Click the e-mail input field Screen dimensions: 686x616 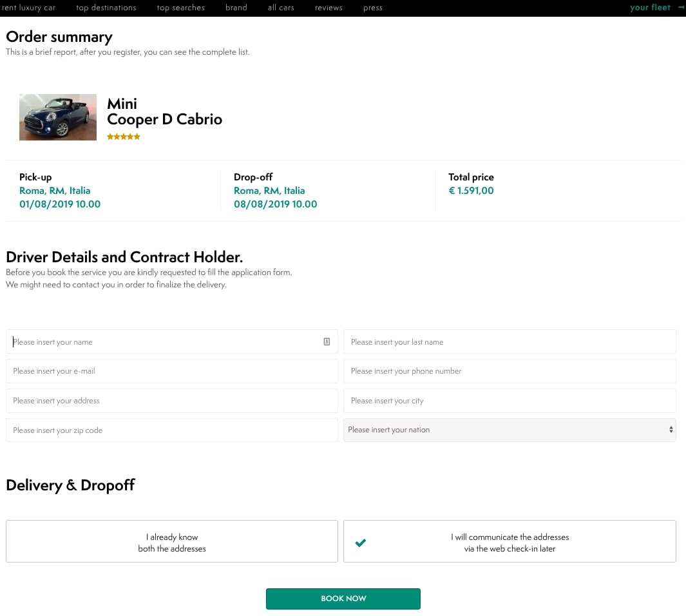171,371
